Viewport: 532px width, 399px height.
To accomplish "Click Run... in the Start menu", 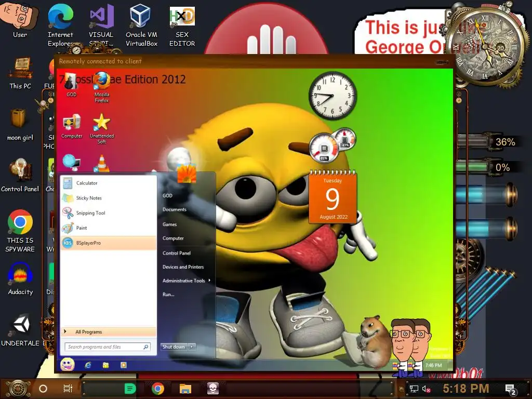I will pos(168,295).
